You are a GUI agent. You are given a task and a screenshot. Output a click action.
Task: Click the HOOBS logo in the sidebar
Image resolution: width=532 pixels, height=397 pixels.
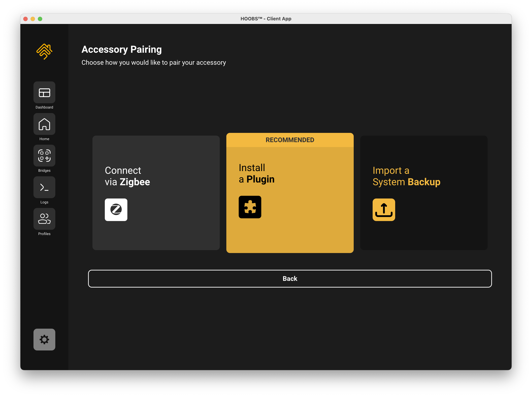(x=44, y=51)
